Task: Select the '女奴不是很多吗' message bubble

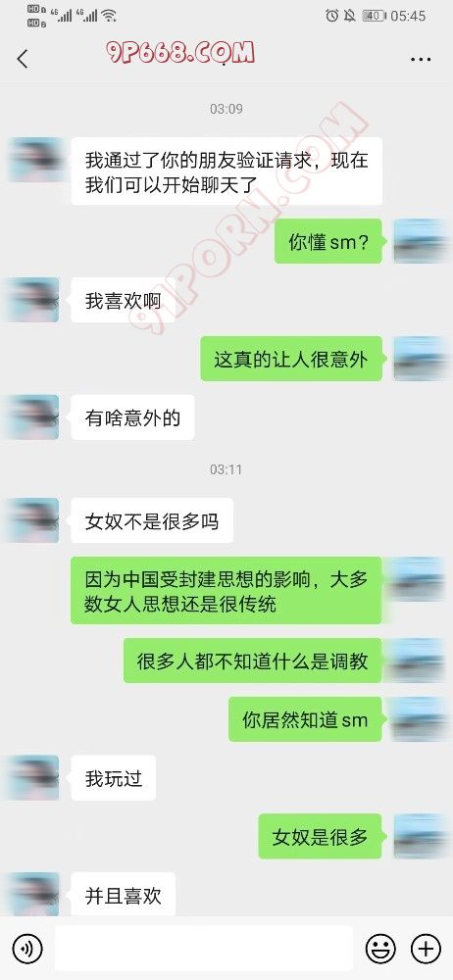Action: click(x=152, y=520)
